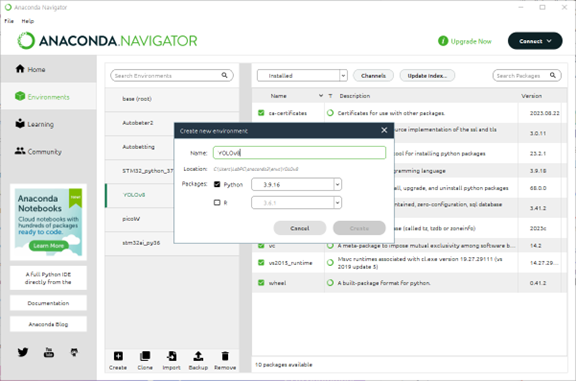Click the Create environment icon
Screen dimensions: 576x381
click(118, 356)
